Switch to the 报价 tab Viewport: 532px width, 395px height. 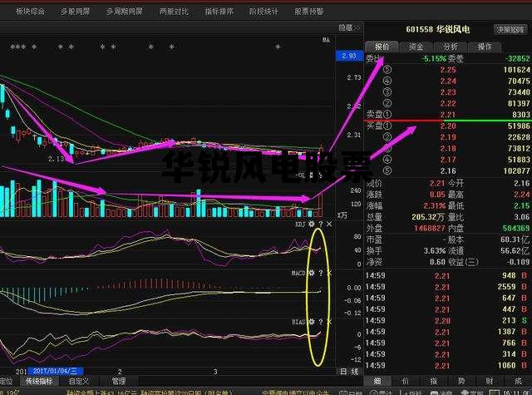coord(382,47)
